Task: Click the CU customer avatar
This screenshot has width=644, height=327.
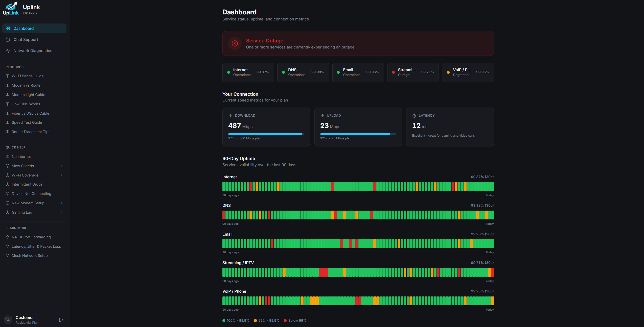Action: pyautogui.click(x=8, y=320)
